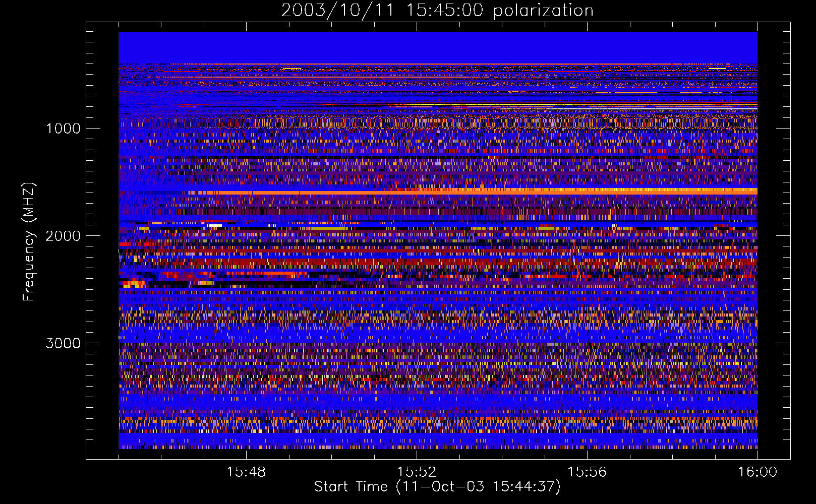Click the 1000 frequency tick label
Image resolution: width=816 pixels, height=504 pixels.
tap(63, 129)
